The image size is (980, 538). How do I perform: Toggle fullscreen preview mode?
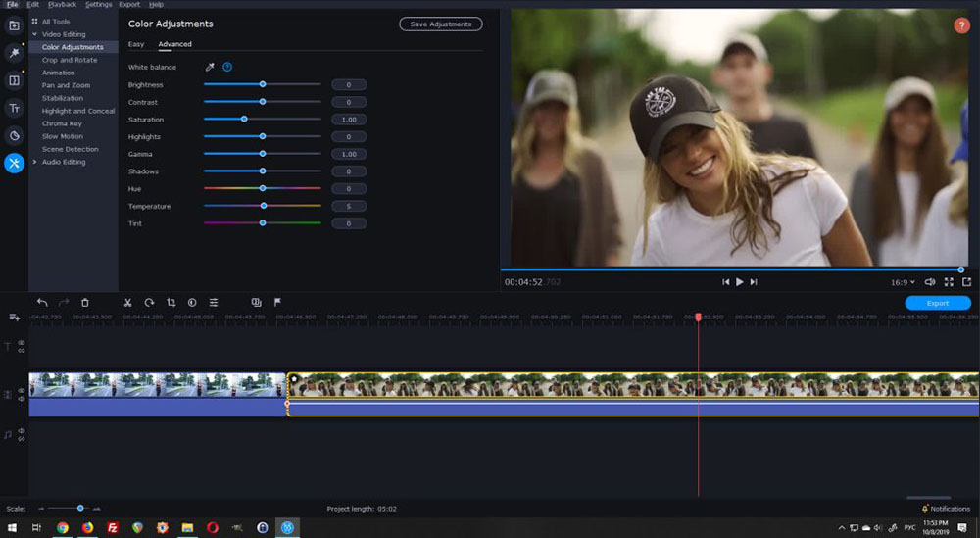(x=949, y=282)
